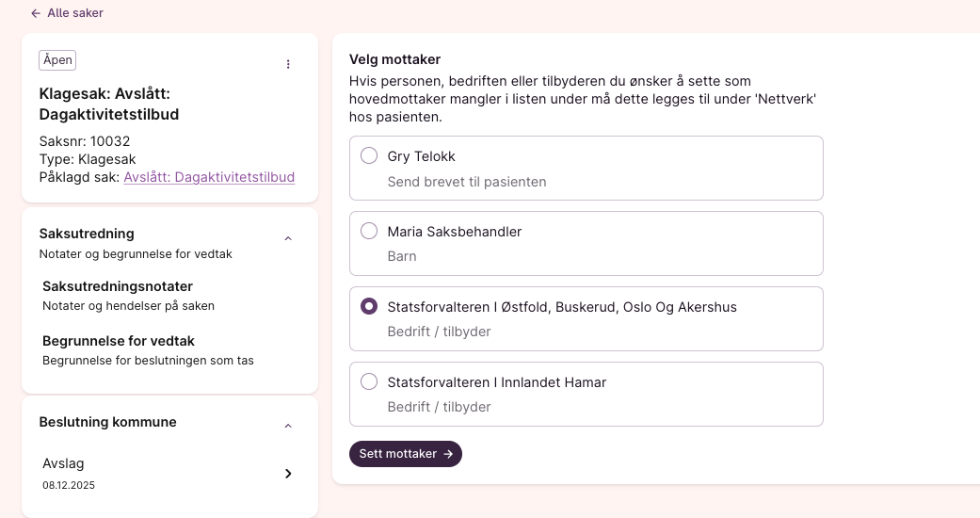Screen dimensions: 980x518
Task: Open the Avslått: Dagaktivitetstilbud link
Action: tap(209, 177)
